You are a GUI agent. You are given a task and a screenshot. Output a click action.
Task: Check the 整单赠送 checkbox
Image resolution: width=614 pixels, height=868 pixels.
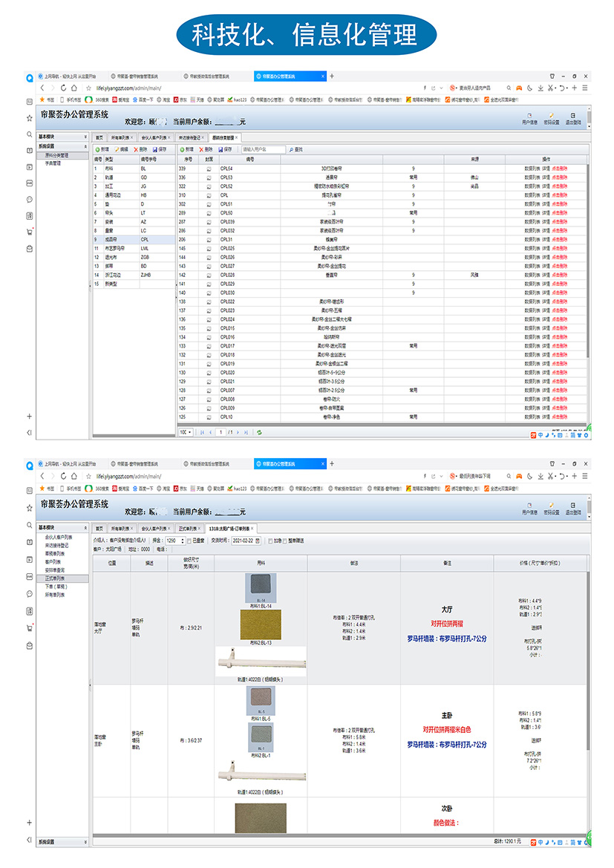pyautogui.click(x=290, y=541)
